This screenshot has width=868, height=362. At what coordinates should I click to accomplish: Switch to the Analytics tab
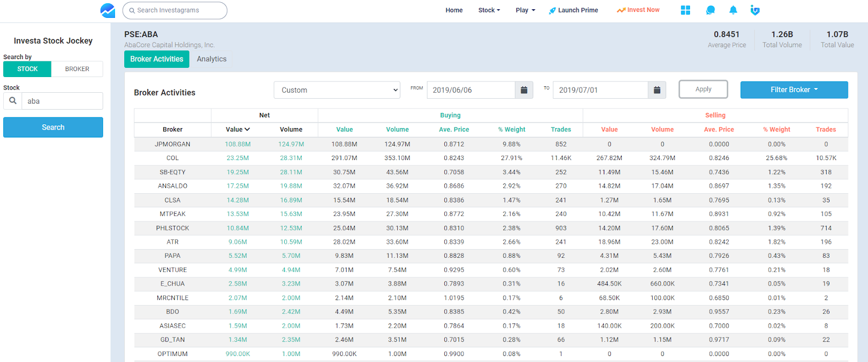coord(212,59)
